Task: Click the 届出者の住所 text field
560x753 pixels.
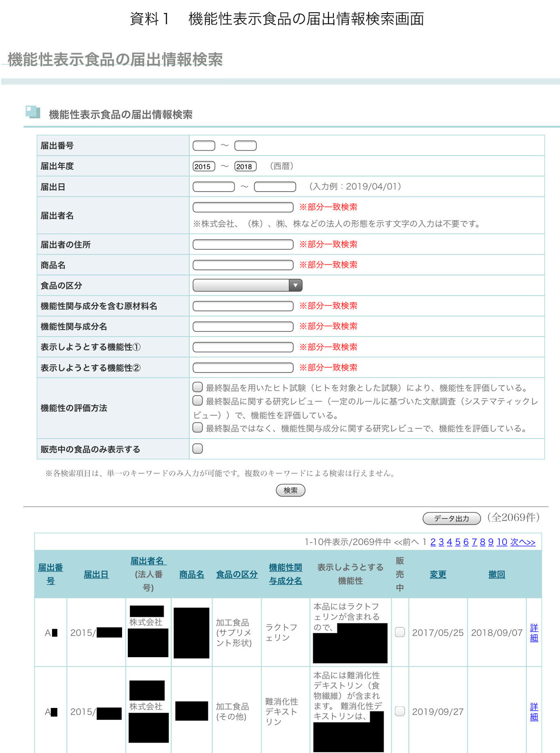Action: pyautogui.click(x=243, y=244)
